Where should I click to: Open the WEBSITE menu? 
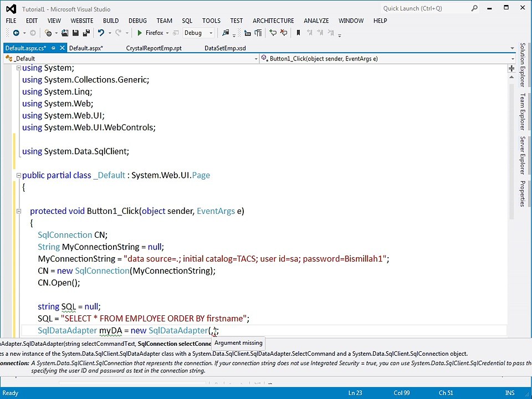point(82,21)
